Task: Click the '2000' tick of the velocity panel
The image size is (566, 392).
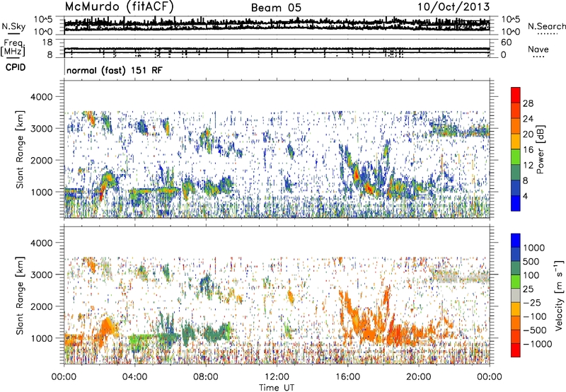Action: 43,306
